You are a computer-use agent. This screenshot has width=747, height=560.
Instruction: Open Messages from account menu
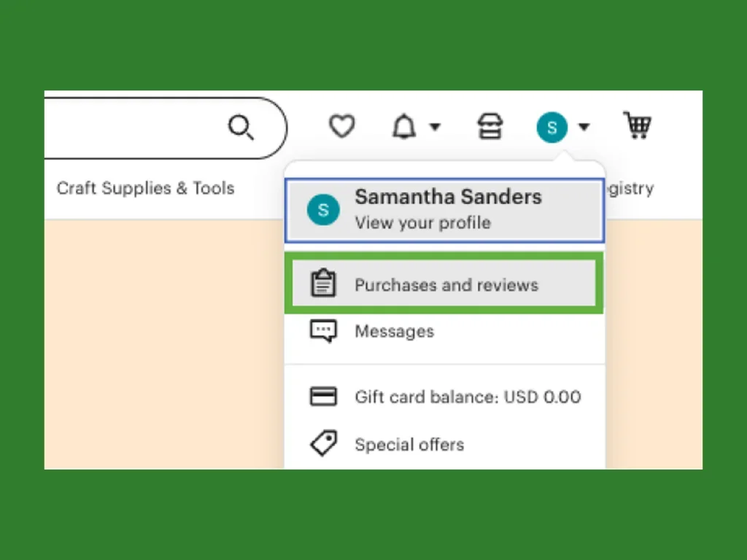(x=444, y=331)
